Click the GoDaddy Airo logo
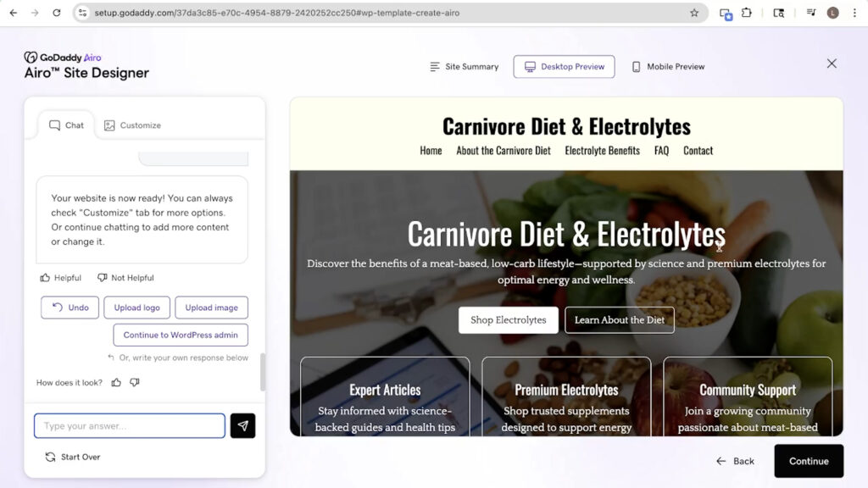 [63, 58]
